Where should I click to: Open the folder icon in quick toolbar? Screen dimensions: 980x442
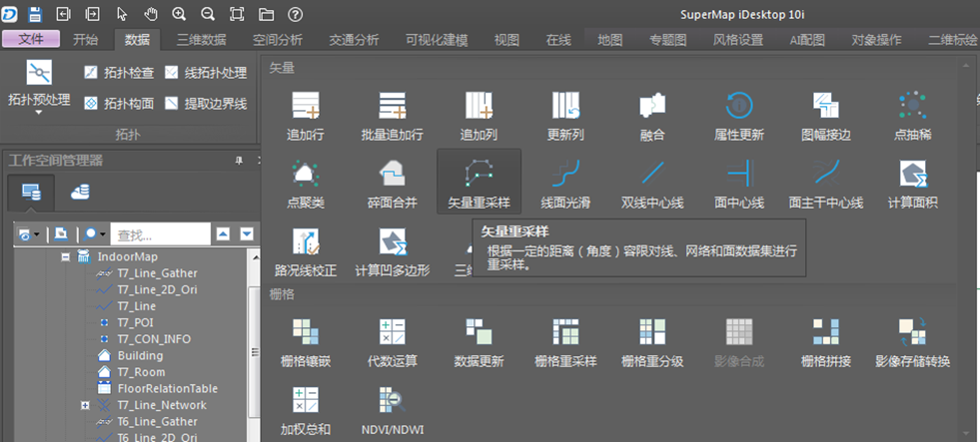coord(266,14)
